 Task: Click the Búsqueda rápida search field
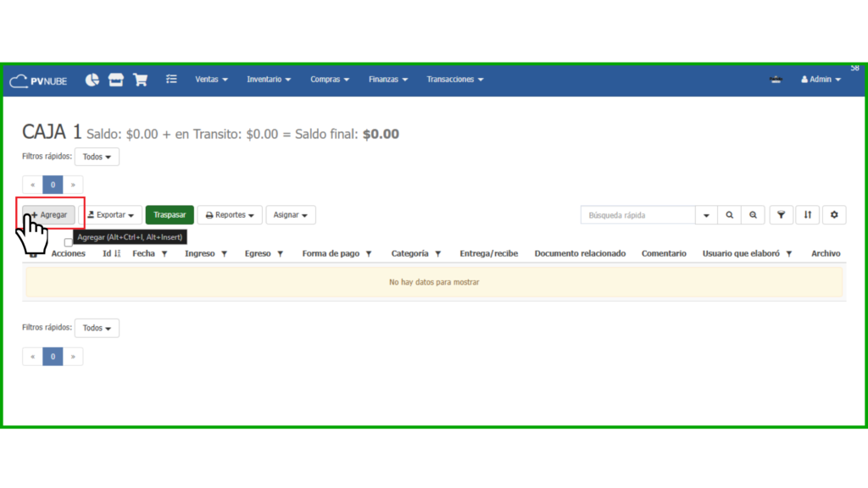pos(637,215)
